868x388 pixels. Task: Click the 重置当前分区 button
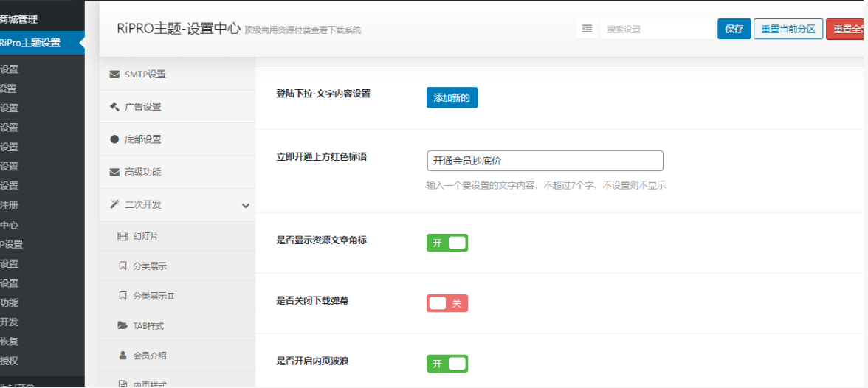(788, 29)
